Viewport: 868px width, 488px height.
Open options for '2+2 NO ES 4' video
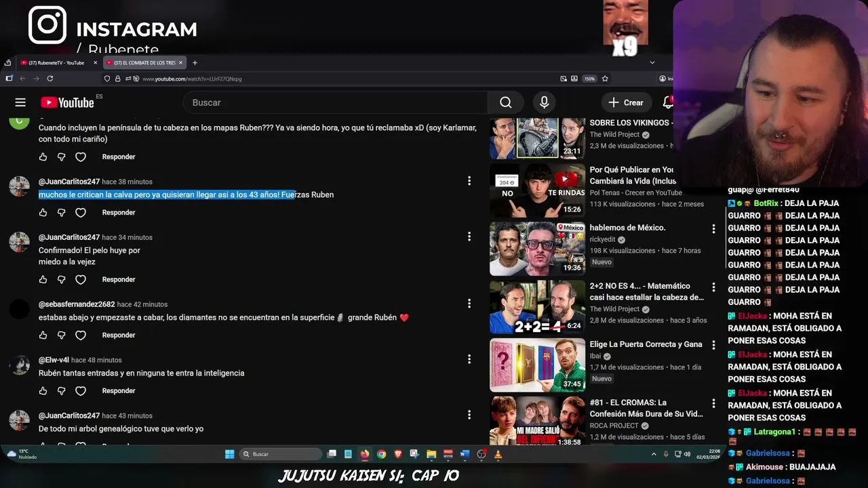(x=713, y=287)
